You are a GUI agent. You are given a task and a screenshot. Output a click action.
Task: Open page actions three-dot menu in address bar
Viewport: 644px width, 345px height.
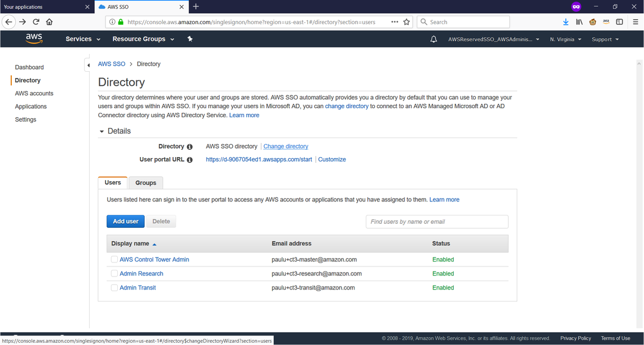395,22
